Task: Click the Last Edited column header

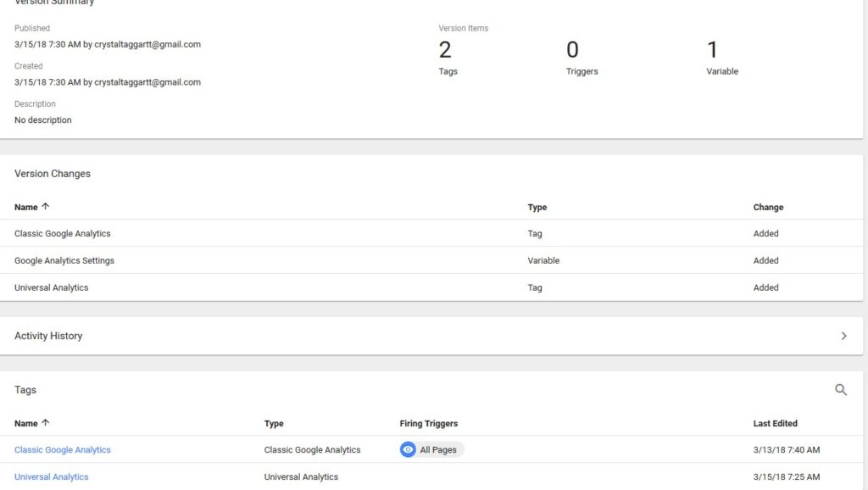Action: [775, 424]
